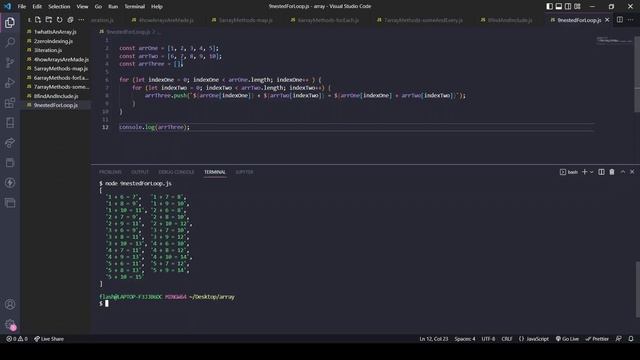Open the View menu
This screenshot has width=640, height=360.
[82, 6]
